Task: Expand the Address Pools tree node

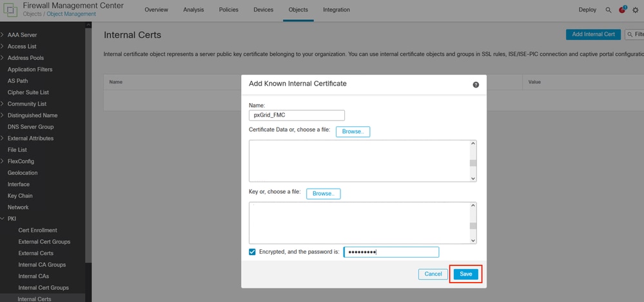Action: point(3,58)
